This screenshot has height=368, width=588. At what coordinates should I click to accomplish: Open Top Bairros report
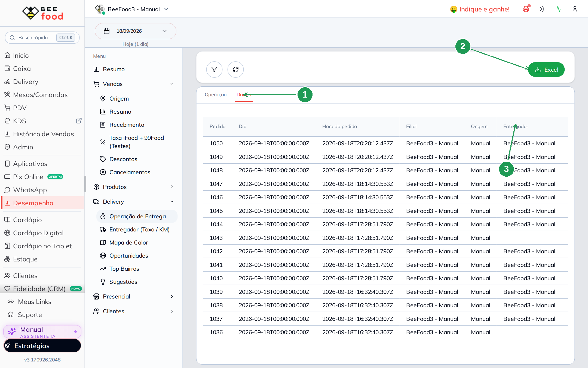pyautogui.click(x=137, y=269)
